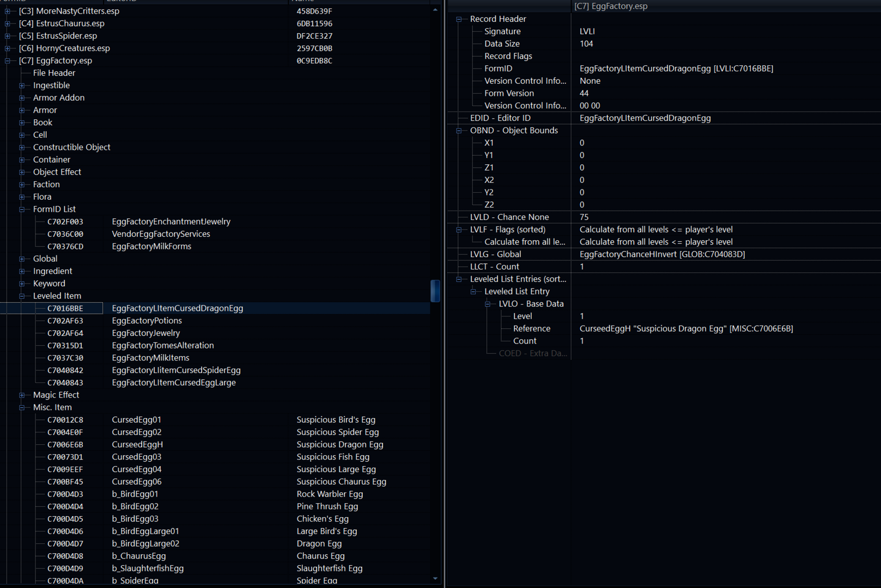881x588 pixels.
Task: Collapse the Misc. Item group
Action: (22, 408)
